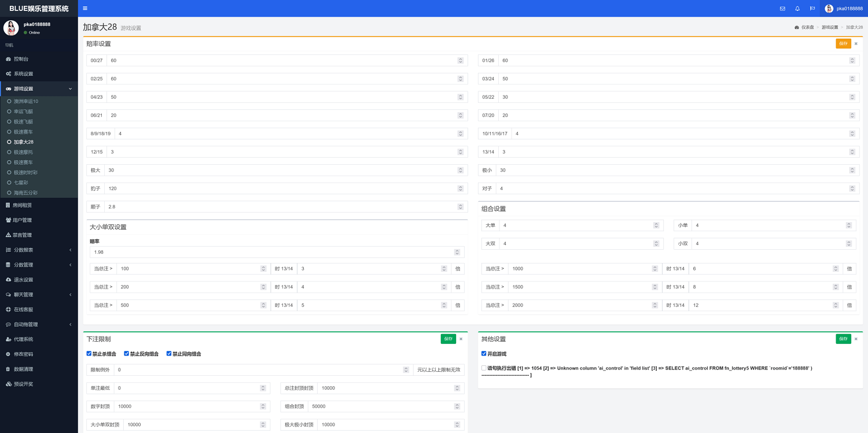Click the 组合封顶 50000 input field
The height and width of the screenshot is (433, 868).
click(x=385, y=406)
